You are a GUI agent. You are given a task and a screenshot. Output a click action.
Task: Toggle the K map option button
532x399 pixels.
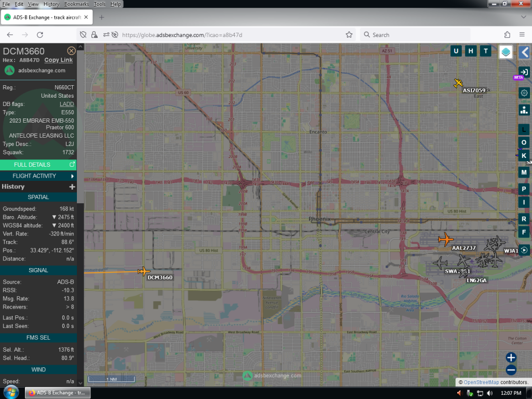[524, 156]
